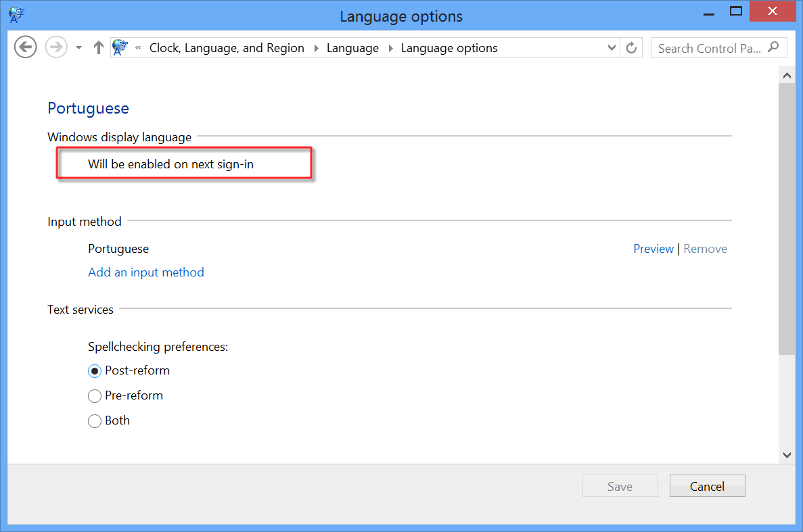Expand address bar history dropdown
Viewport: 803px width, 532px height.
point(612,48)
